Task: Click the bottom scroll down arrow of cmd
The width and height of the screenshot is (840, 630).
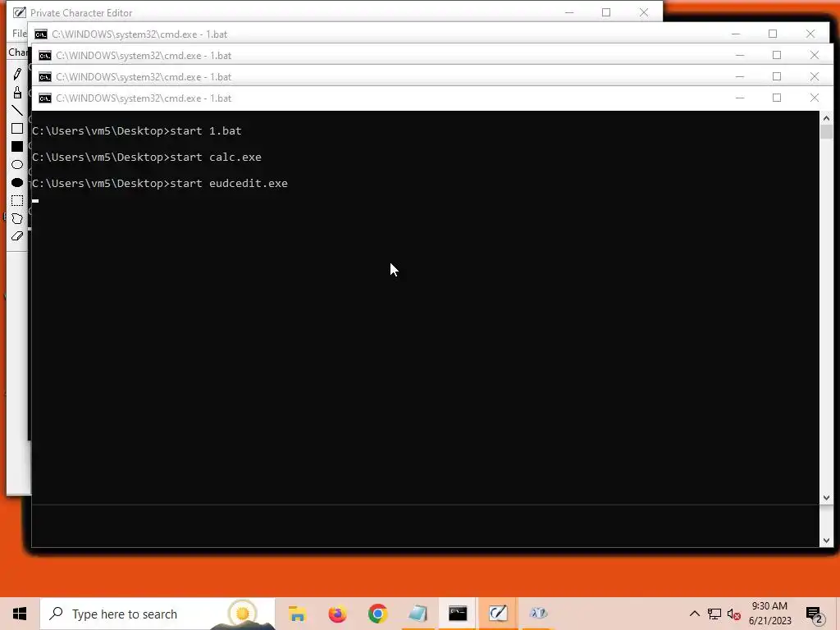Action: pyautogui.click(x=826, y=541)
